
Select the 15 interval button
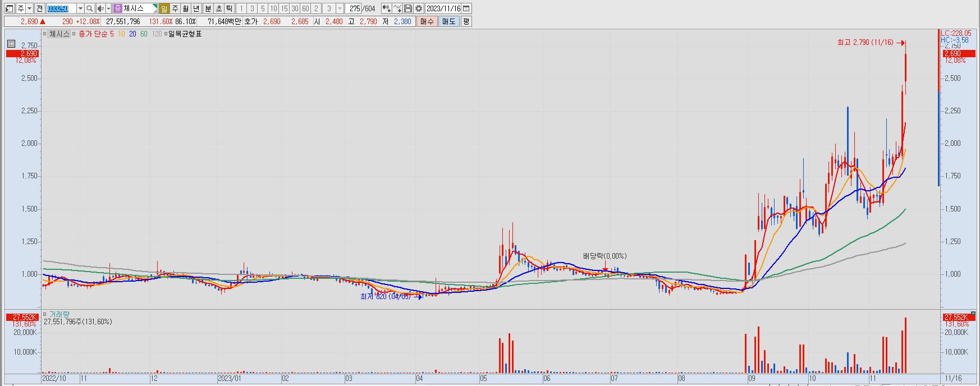tap(284, 8)
